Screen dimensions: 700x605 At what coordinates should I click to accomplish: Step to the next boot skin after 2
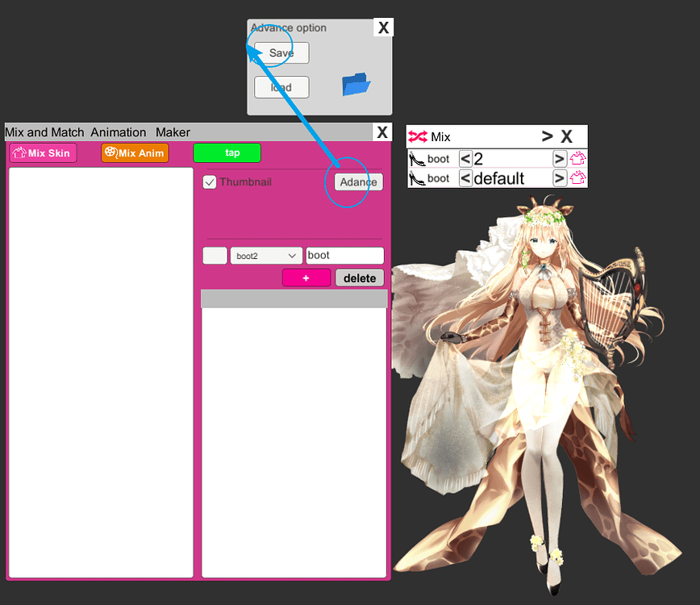(x=559, y=158)
